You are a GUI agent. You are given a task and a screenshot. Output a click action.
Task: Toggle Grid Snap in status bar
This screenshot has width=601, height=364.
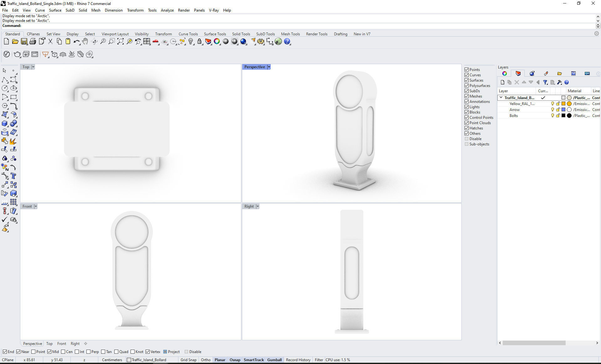pyautogui.click(x=188, y=360)
